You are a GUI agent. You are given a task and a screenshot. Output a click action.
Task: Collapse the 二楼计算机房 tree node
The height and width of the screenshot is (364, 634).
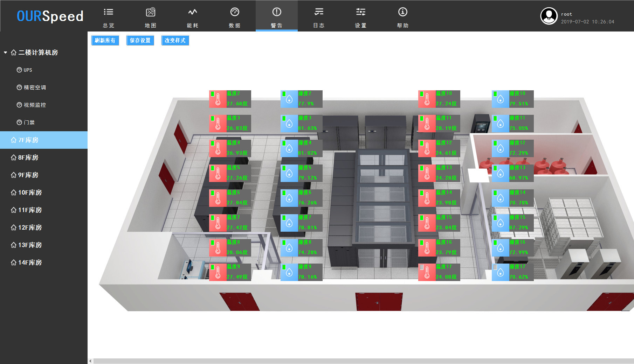[6, 52]
